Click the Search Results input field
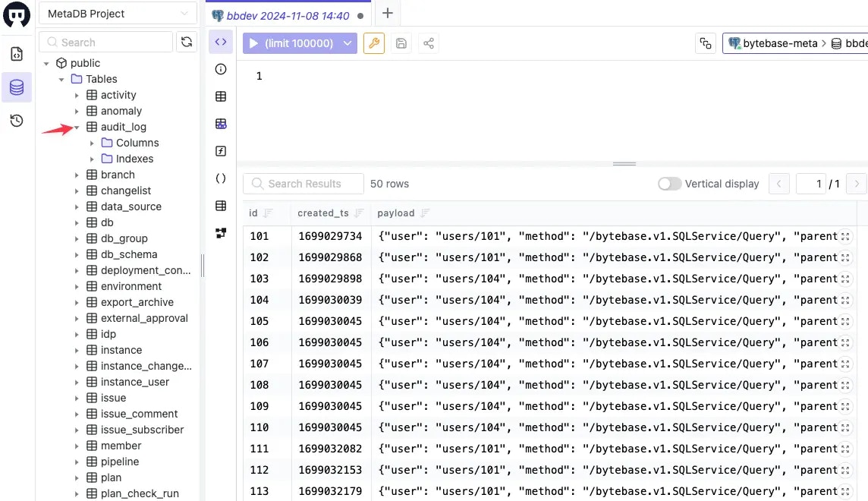The image size is (868, 501). coord(303,184)
